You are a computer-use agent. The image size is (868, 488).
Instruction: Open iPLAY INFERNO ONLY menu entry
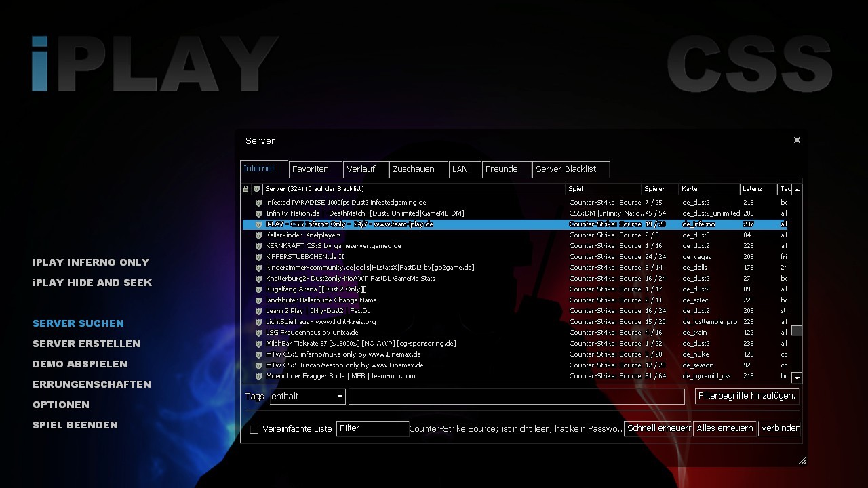[x=91, y=262]
